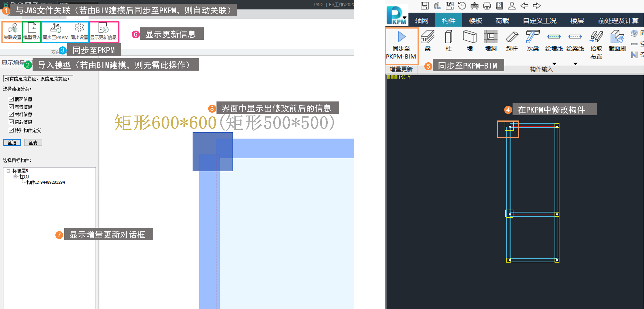Select the 梁 beam tool
The width and height of the screenshot is (644, 309).
(428, 41)
